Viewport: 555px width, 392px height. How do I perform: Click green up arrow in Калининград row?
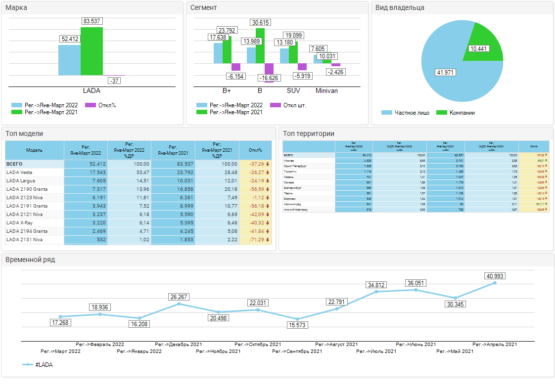[546, 204]
